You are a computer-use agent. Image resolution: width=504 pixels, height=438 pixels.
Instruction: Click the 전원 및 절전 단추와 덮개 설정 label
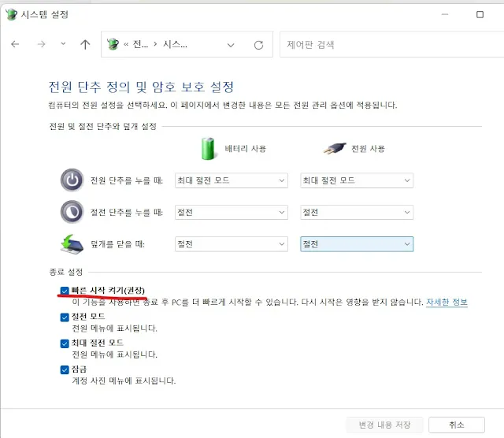point(102,126)
